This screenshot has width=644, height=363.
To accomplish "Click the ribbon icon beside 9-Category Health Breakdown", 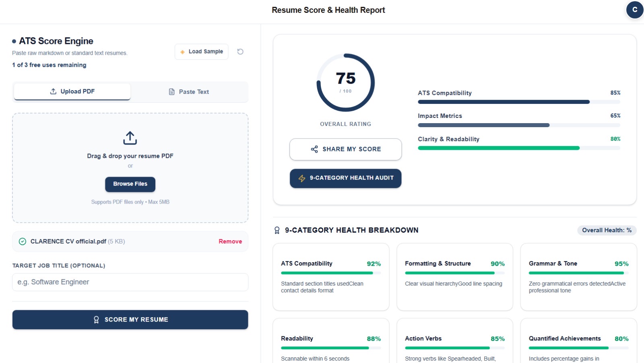I will [277, 230].
